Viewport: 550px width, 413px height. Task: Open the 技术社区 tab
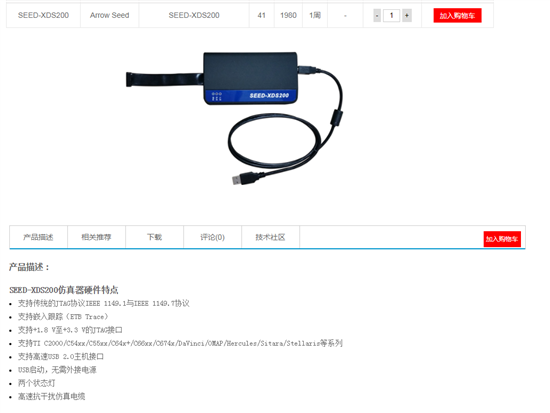pos(270,237)
